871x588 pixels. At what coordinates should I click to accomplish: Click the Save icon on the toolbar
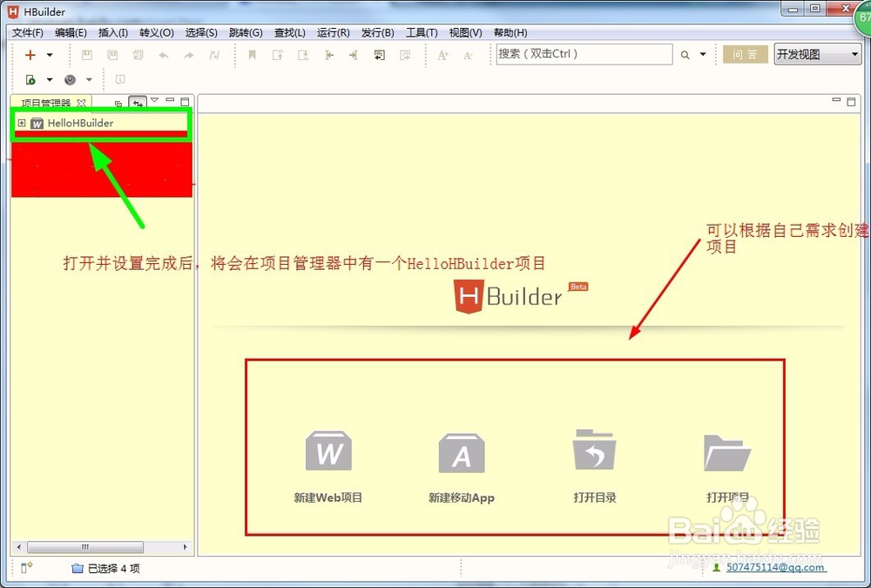tap(85, 54)
